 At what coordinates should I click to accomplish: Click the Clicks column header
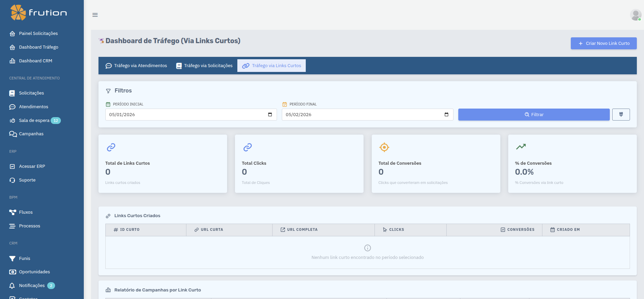click(x=396, y=230)
